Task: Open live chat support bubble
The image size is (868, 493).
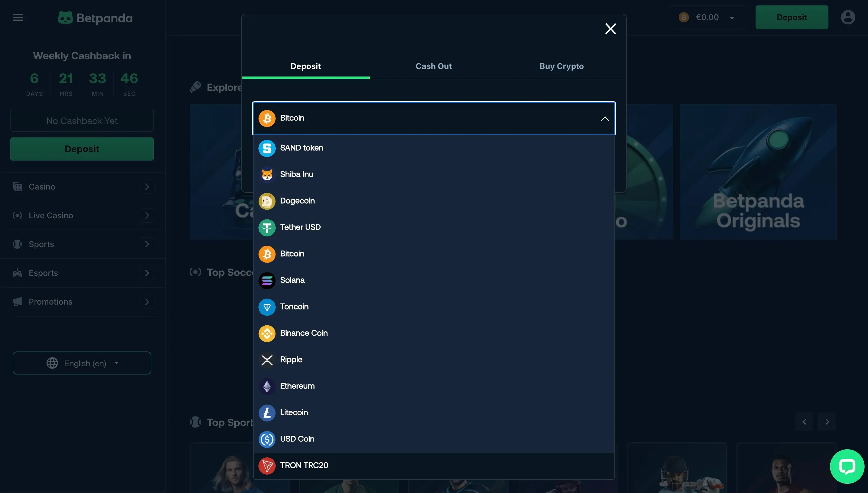Action: pyautogui.click(x=847, y=466)
